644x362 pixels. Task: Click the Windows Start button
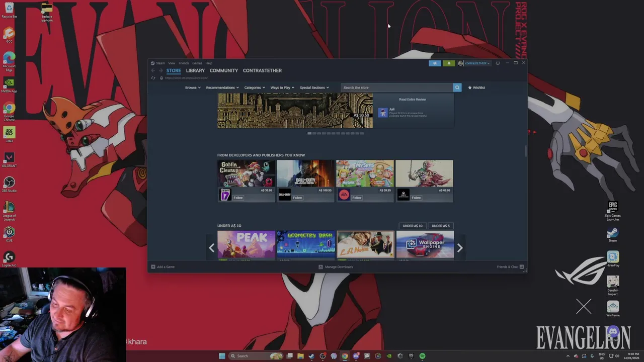pos(222,356)
